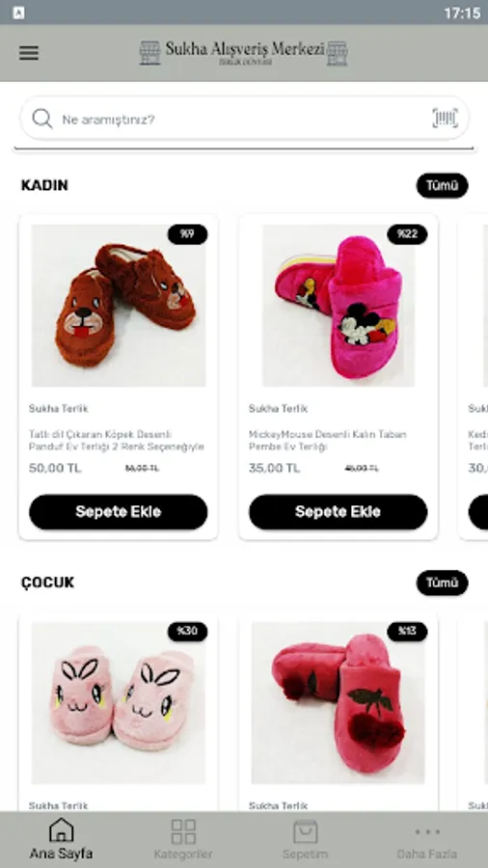Image resolution: width=488 pixels, height=868 pixels.
Task: Show all ÇOCUK products with Tümü
Action: (442, 583)
